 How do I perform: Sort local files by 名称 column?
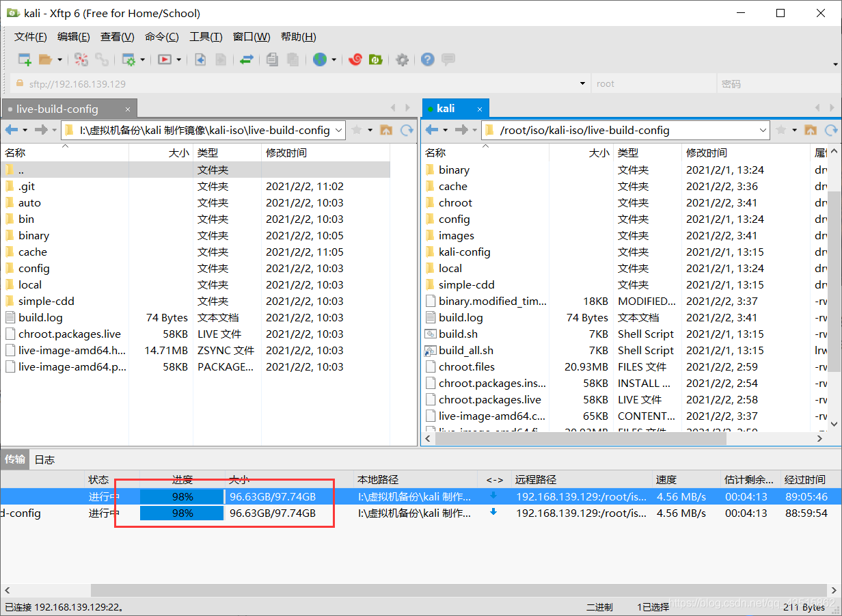coord(64,152)
